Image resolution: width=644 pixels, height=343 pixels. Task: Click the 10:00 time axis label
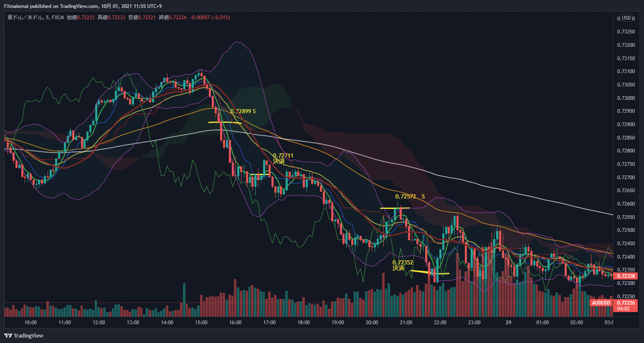30,323
